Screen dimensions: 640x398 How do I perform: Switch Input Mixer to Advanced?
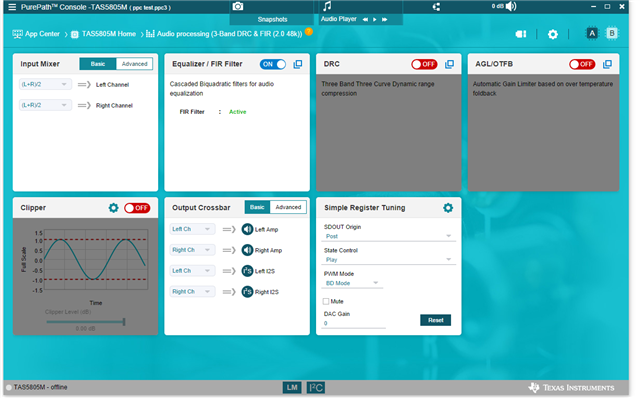pyautogui.click(x=134, y=64)
